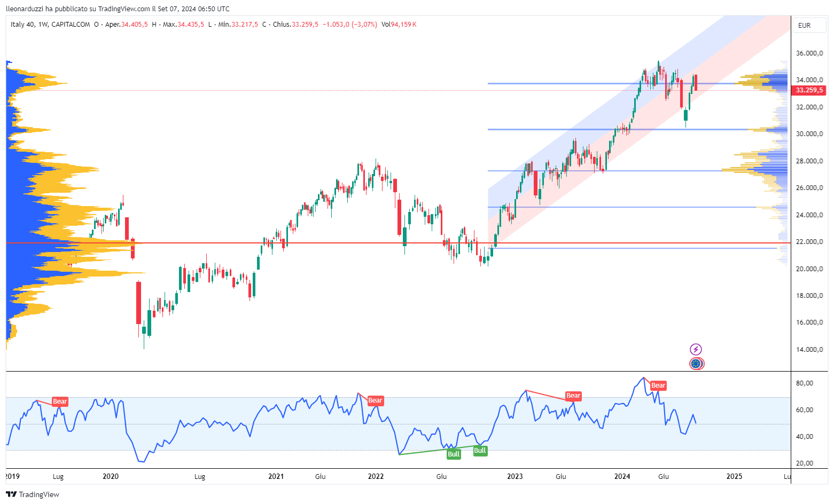Click the publication header by lleonarduzzi
This screenshot has height=504, width=834.
pos(118,9)
